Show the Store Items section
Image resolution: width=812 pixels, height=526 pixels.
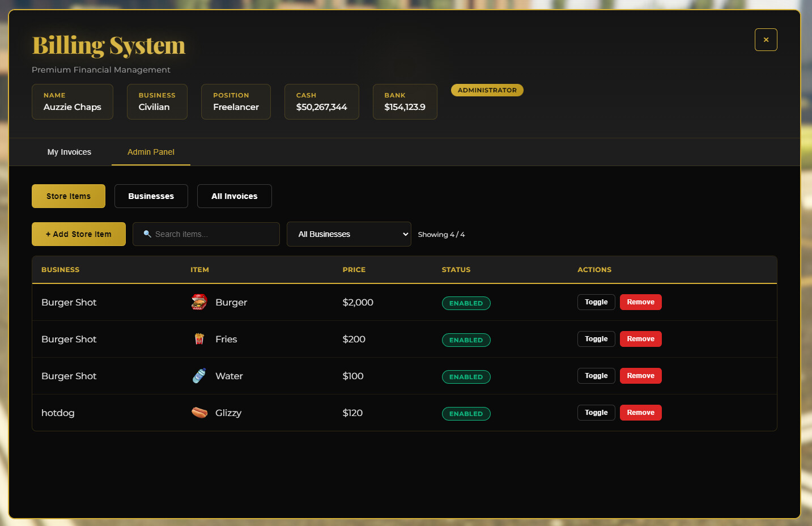pos(69,196)
